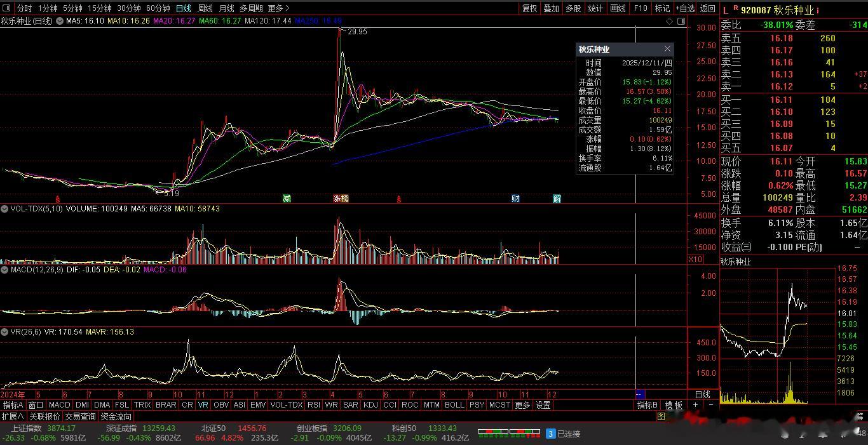Click the 标记 mark button
This screenshot has width=868, height=445.
pos(662,8)
